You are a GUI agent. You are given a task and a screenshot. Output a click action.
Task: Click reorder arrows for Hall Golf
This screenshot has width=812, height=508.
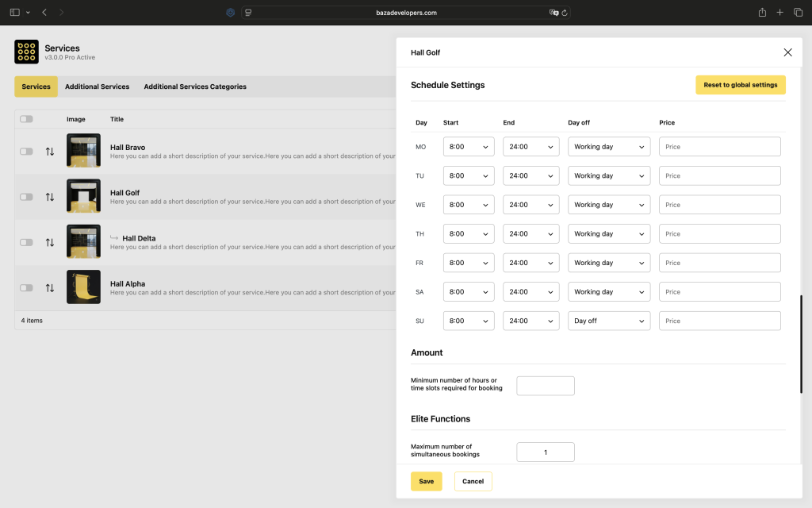click(50, 197)
